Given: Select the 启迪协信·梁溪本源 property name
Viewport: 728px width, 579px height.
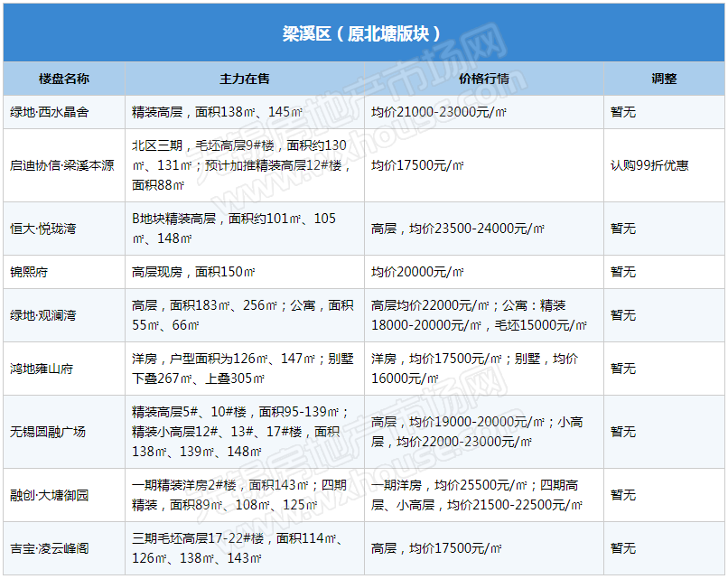Looking at the screenshot, I should [x=62, y=166].
